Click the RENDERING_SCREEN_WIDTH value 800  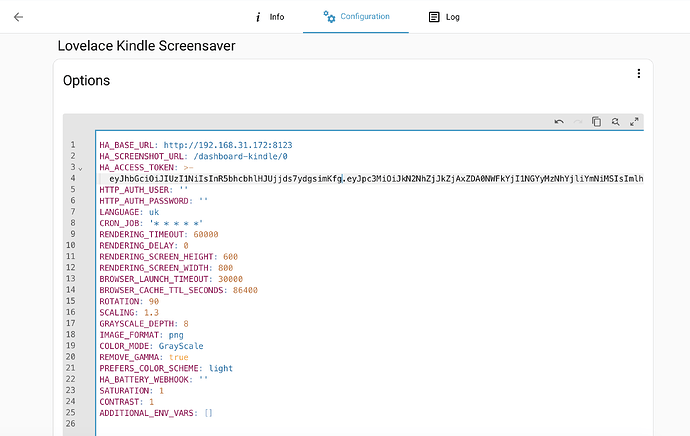(225, 268)
